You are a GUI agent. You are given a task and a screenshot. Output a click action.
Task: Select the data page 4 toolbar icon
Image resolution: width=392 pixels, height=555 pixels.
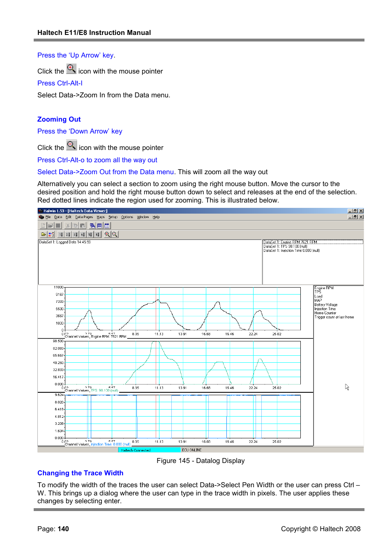pos(83,234)
